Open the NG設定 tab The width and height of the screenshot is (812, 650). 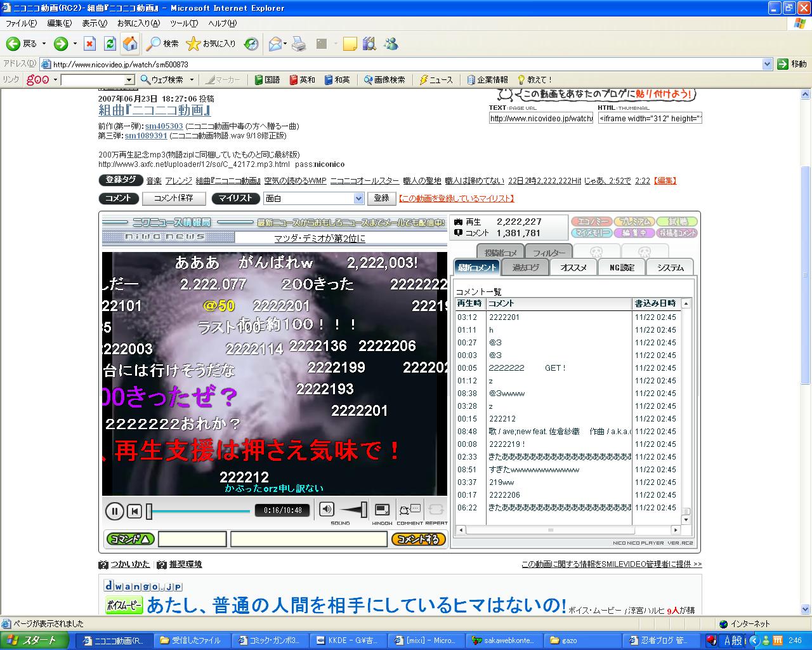pos(622,267)
